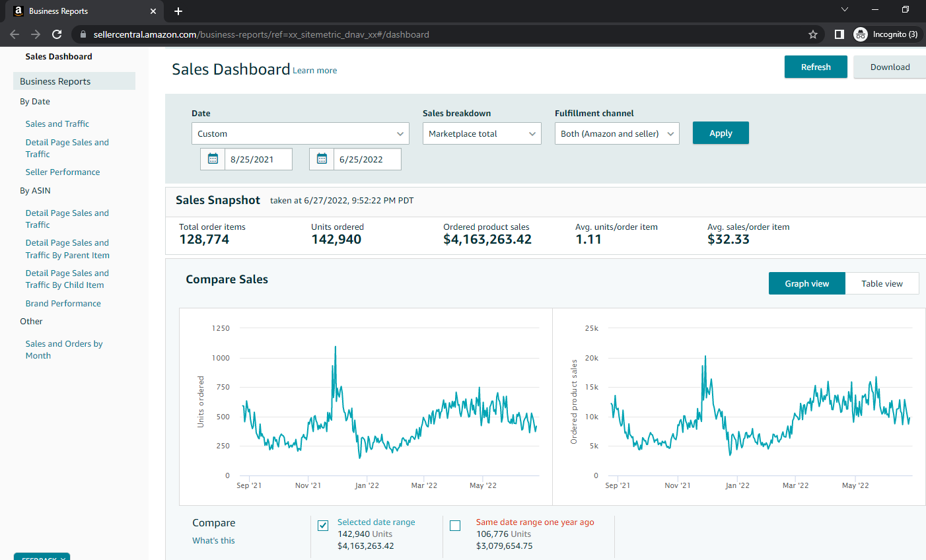
Task: Close the Business Reports tab
Action: tap(153, 11)
